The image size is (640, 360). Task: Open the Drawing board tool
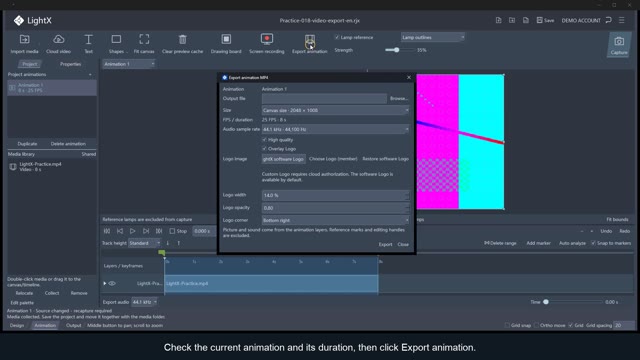click(x=226, y=39)
